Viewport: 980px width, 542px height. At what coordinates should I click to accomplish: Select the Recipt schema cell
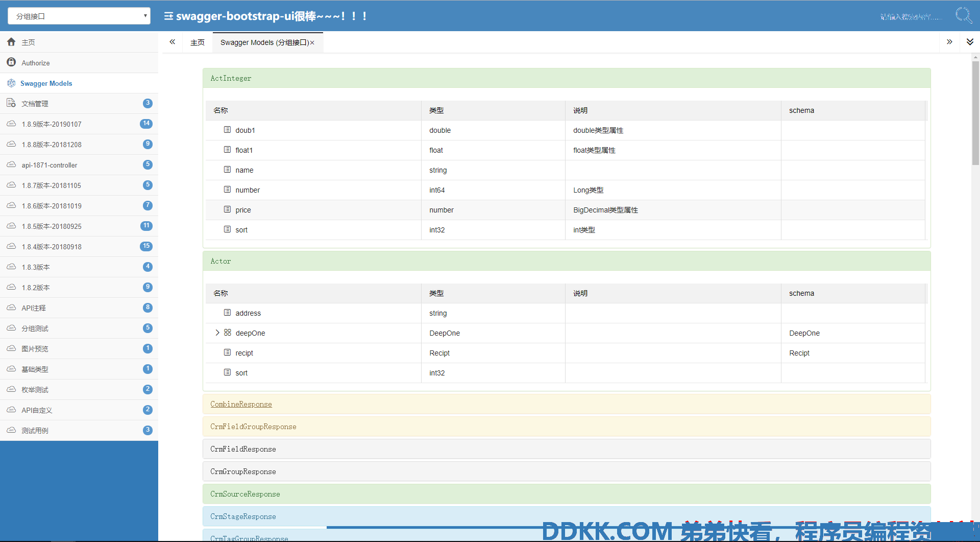point(852,353)
